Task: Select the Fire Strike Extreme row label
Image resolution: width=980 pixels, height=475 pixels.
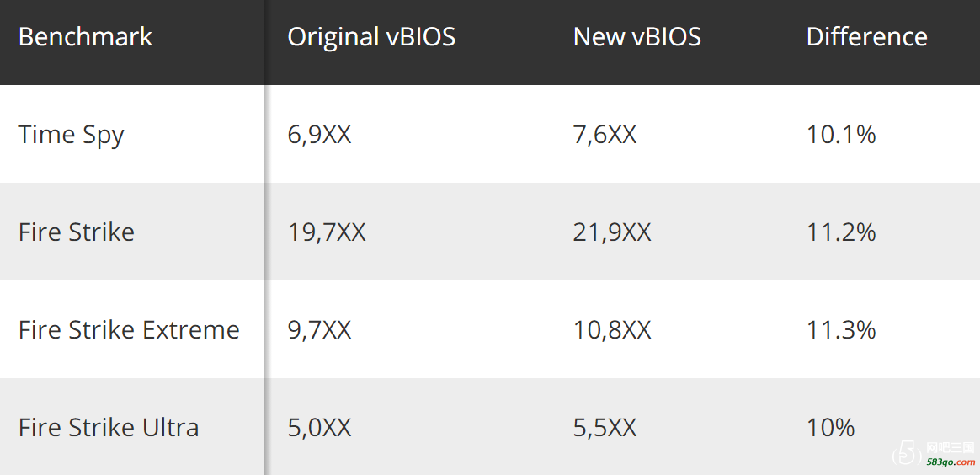Action: [129, 329]
